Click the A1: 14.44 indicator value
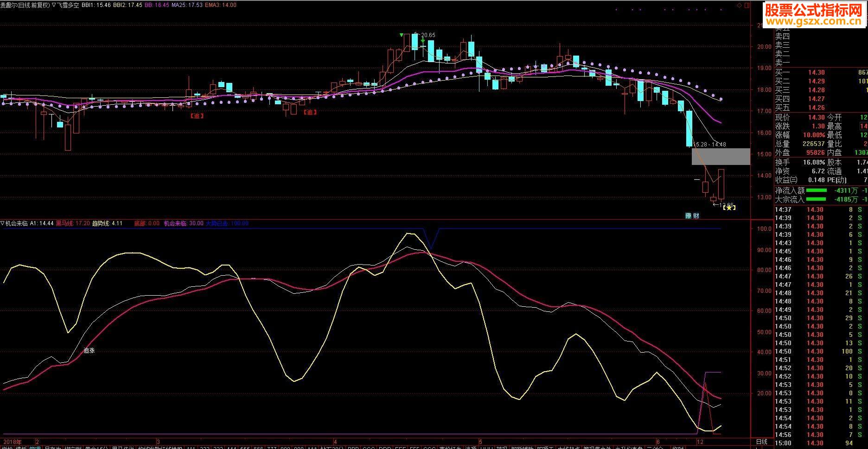The image size is (868, 449). pos(42,223)
